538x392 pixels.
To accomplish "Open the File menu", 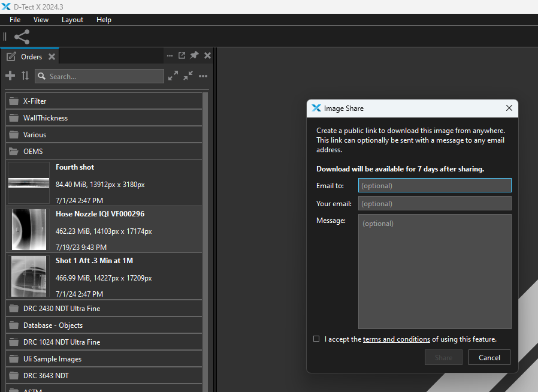I will 15,20.
